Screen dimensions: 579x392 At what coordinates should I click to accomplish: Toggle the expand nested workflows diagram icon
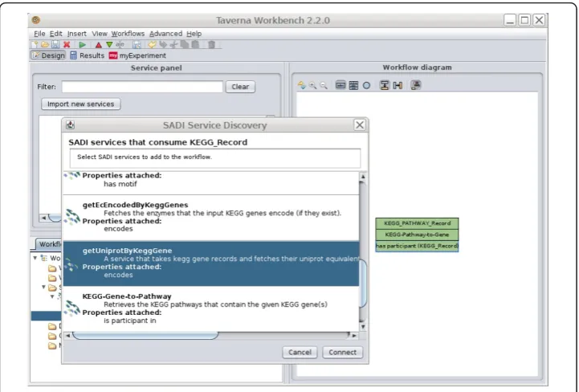tap(416, 85)
